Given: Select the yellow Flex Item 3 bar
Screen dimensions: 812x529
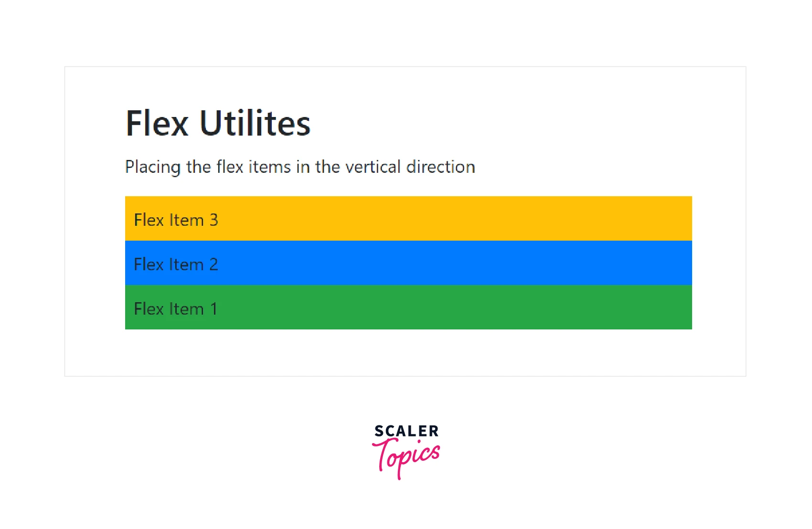Looking at the screenshot, I should coord(408,219).
